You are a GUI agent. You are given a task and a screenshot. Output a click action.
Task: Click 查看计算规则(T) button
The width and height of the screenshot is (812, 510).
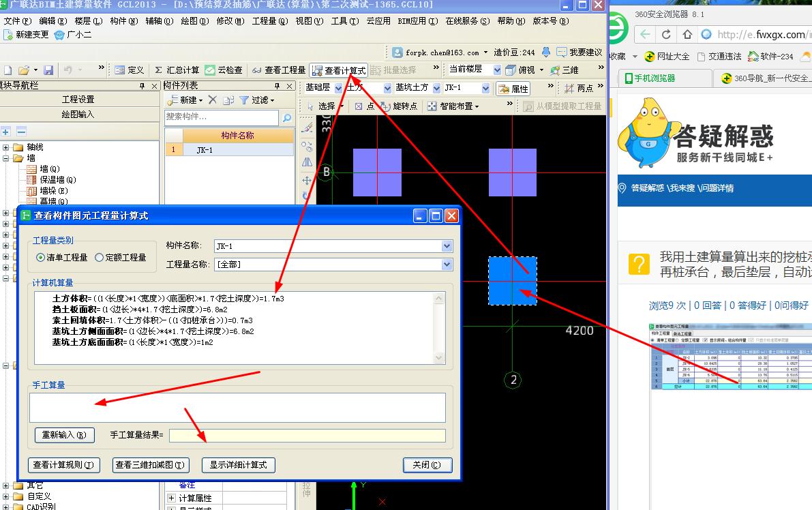coord(63,465)
